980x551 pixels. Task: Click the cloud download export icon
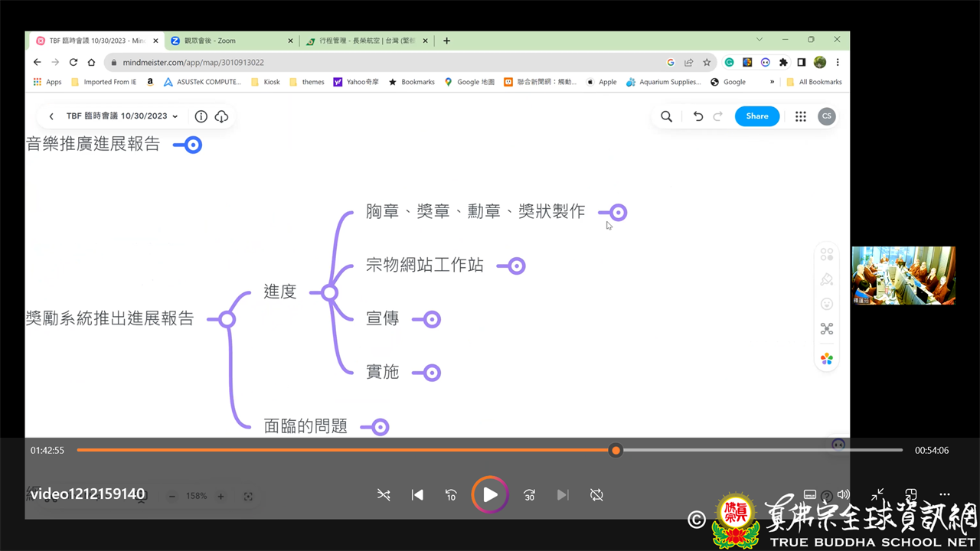click(x=221, y=116)
